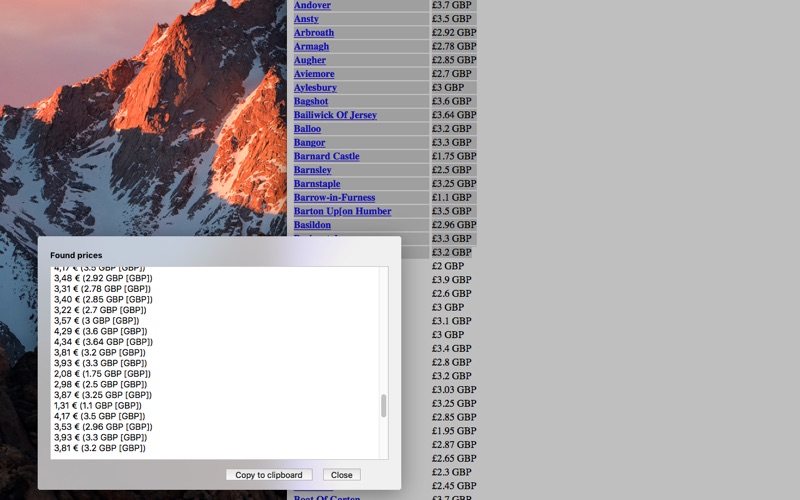800x500 pixels.
Task: Click the £1.1 GBP price cell
Action: (452, 197)
